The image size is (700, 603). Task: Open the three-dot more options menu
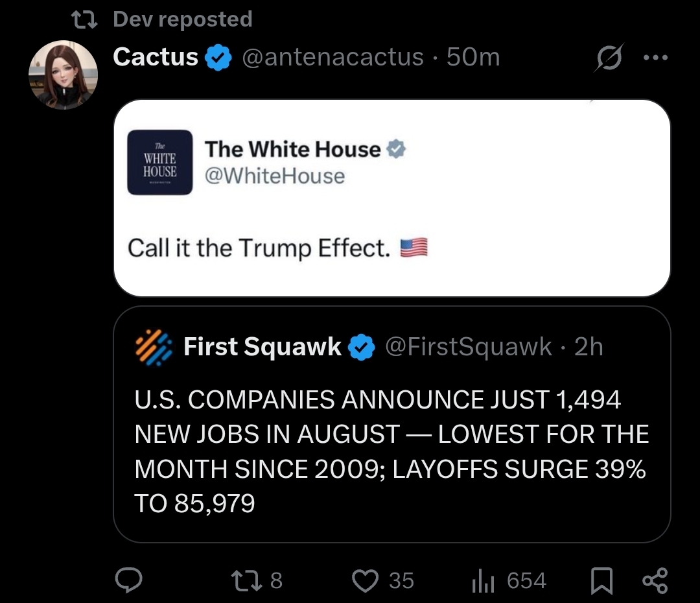pyautogui.click(x=655, y=57)
